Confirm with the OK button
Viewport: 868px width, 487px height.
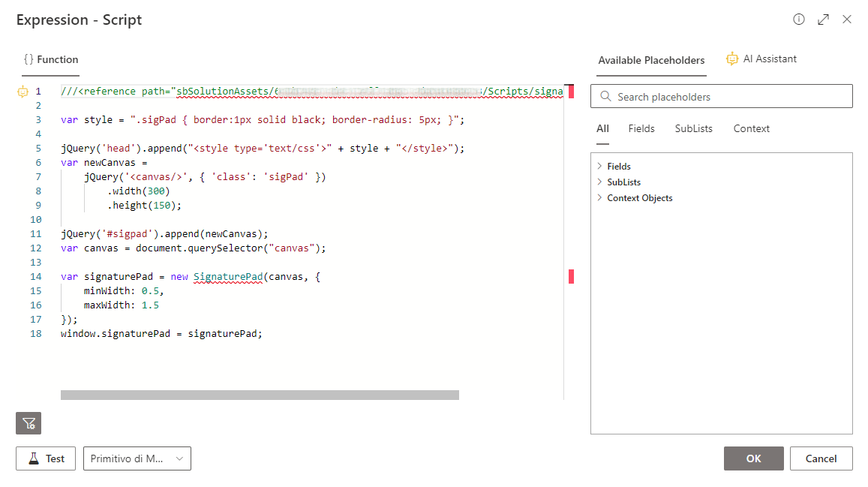753,458
